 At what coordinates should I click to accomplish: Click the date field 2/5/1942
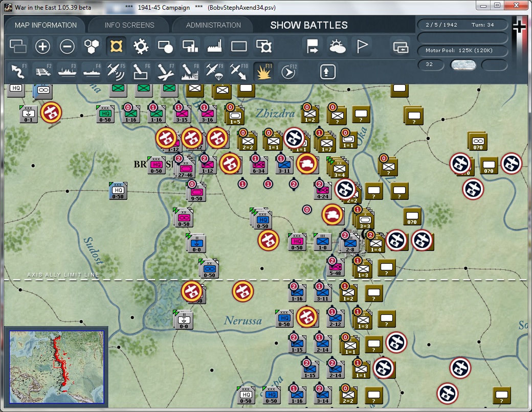pyautogui.click(x=441, y=25)
